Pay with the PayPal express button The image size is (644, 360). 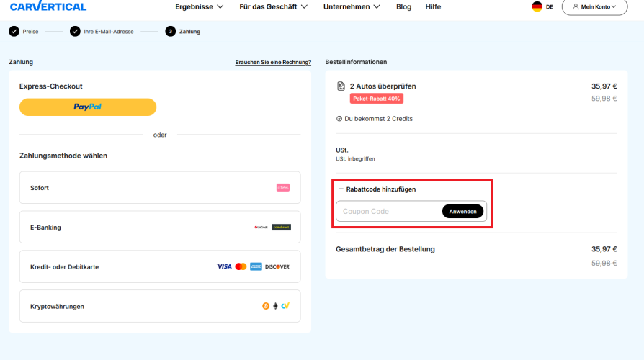tap(88, 107)
